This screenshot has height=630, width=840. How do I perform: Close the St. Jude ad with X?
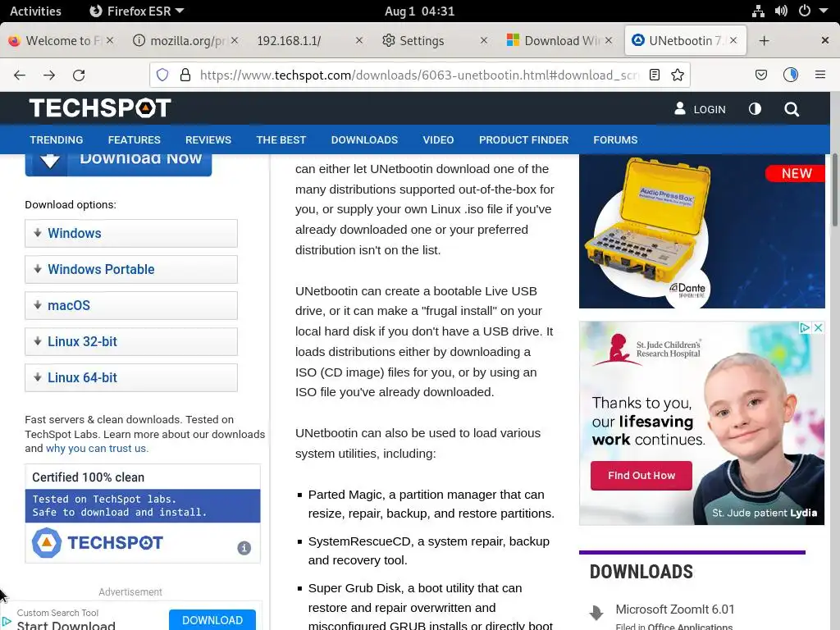818,328
